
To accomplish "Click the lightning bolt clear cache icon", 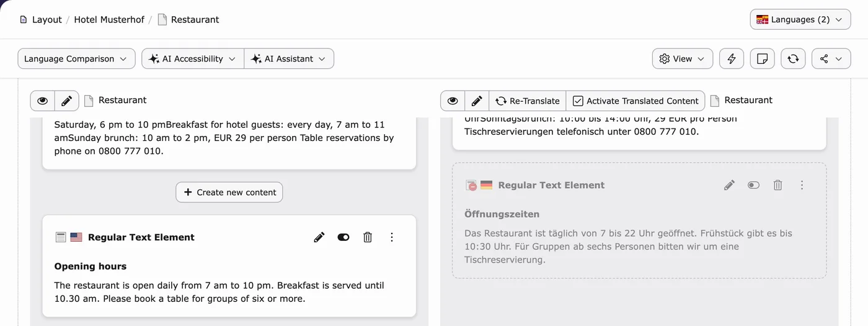I will 732,58.
